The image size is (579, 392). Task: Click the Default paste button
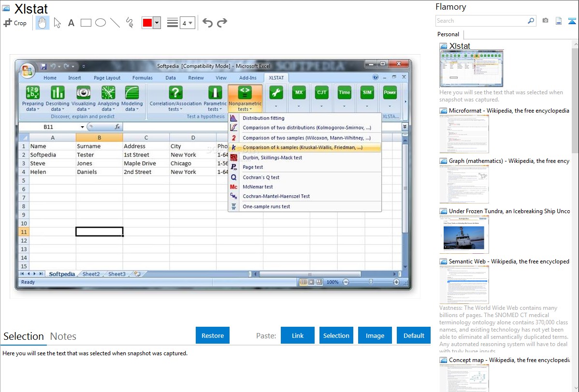[x=414, y=335]
